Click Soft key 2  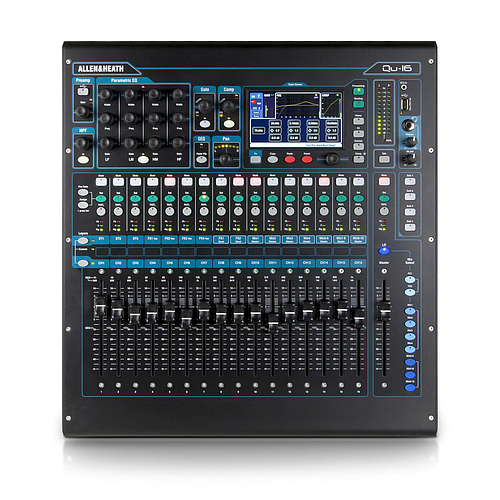click(410, 197)
